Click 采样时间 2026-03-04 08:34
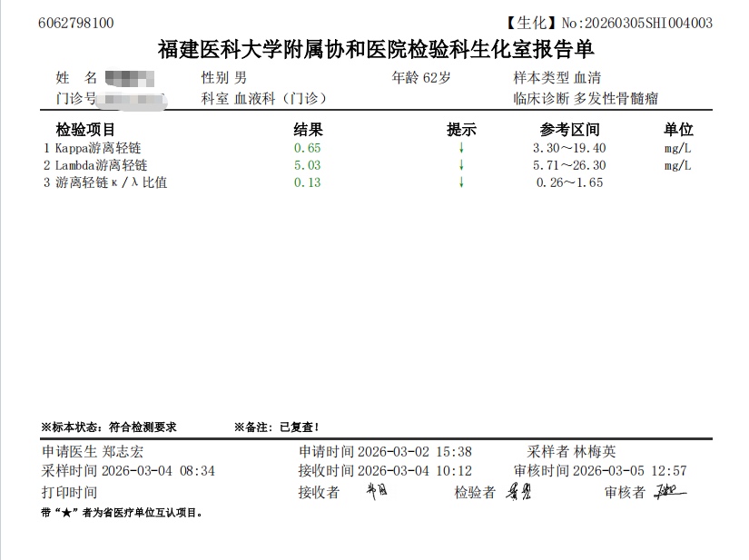The height and width of the screenshot is (560, 749). point(128,471)
